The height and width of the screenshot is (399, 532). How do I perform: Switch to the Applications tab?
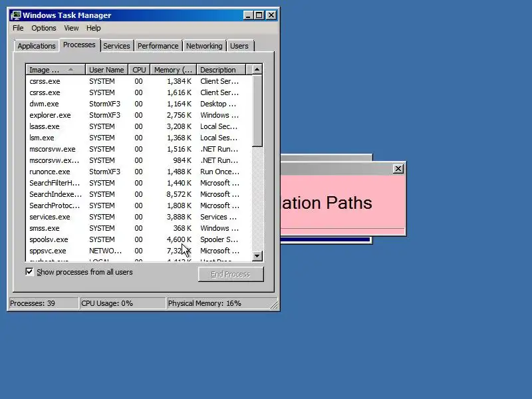[37, 46]
